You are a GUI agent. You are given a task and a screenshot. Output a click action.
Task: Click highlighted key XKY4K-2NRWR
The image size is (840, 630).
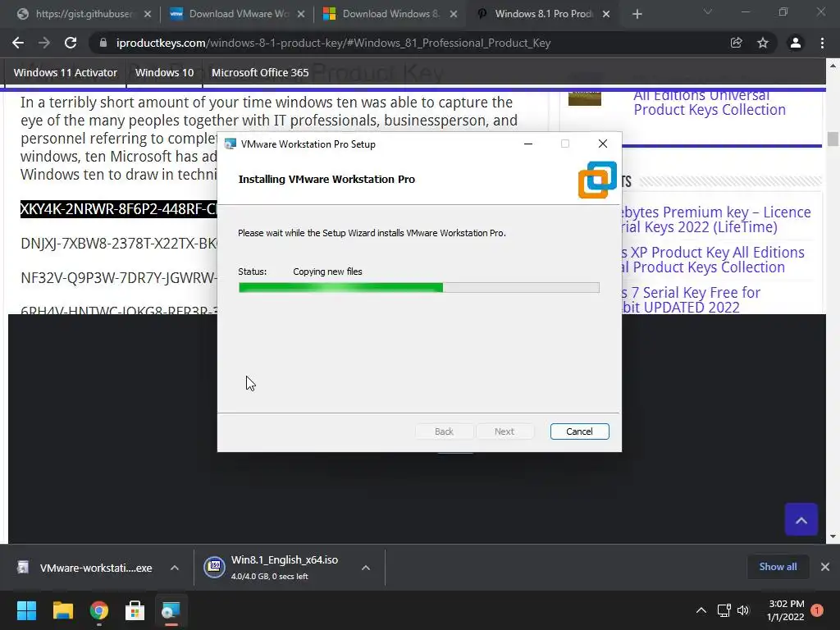coord(118,209)
